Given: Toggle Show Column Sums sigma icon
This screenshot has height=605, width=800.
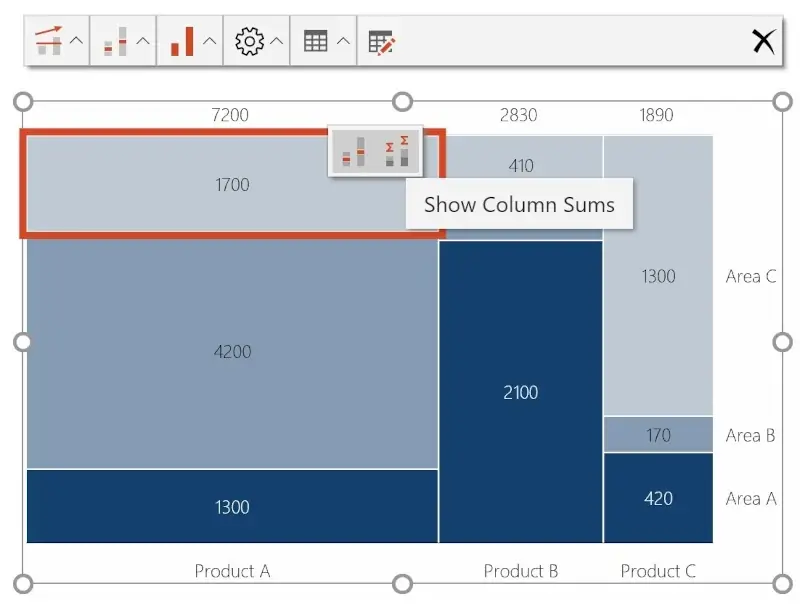Looking at the screenshot, I should (x=398, y=151).
